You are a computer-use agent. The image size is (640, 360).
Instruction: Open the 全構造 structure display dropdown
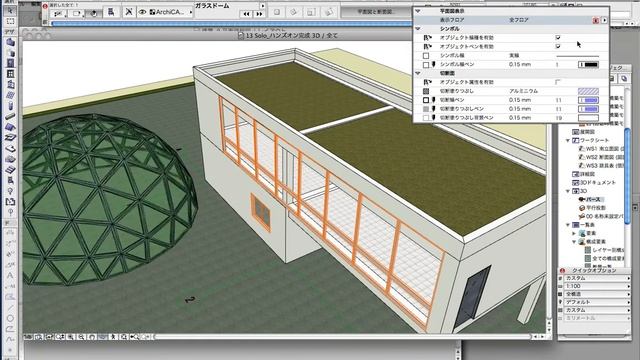(597, 294)
